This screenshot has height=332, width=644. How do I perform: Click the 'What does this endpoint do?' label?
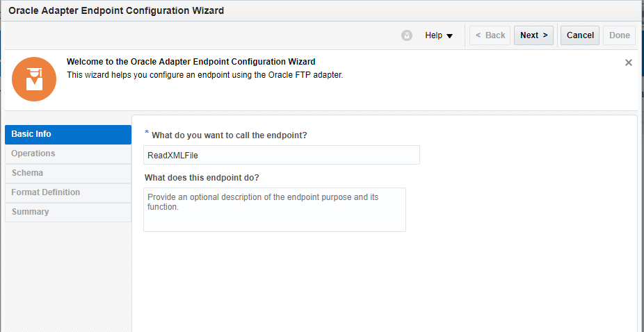pos(202,178)
